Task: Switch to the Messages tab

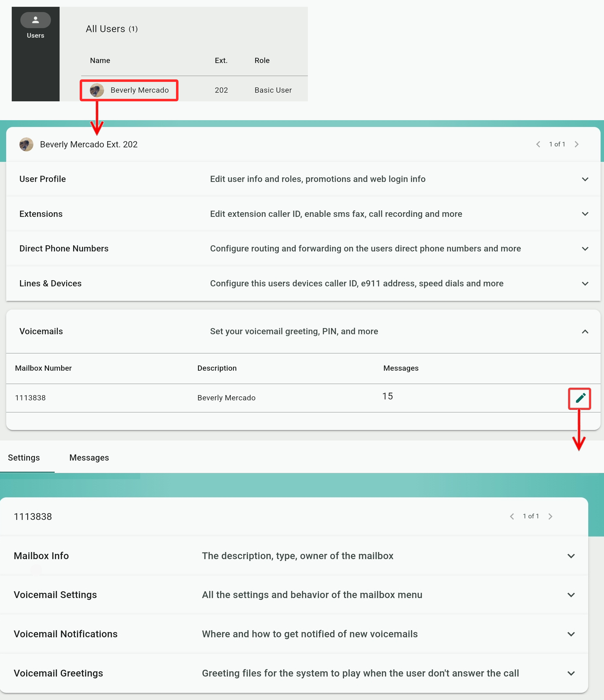Action: (89, 458)
